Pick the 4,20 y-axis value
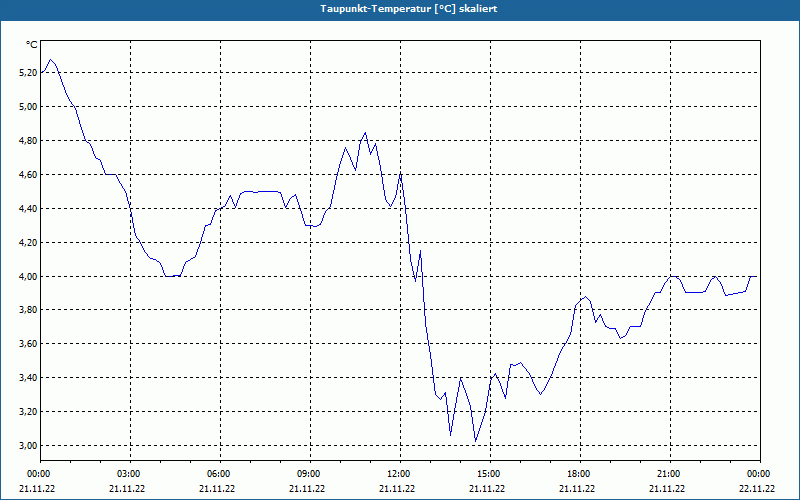800x500 pixels. click(x=28, y=242)
